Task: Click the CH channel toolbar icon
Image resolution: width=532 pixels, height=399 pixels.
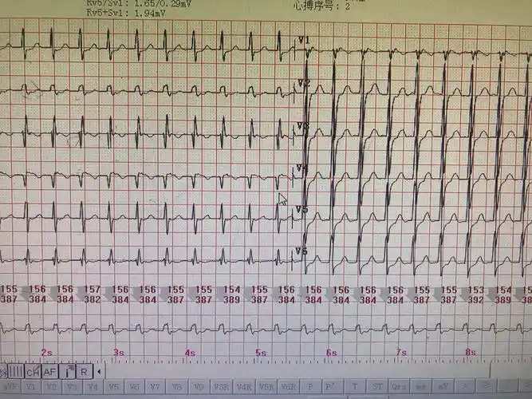Action: pos(33,371)
